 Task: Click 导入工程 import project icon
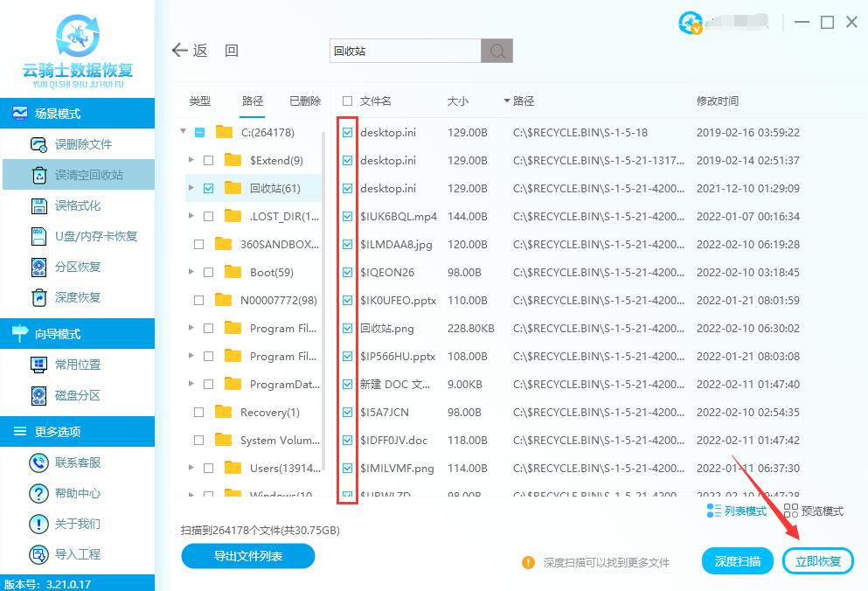click(38, 554)
